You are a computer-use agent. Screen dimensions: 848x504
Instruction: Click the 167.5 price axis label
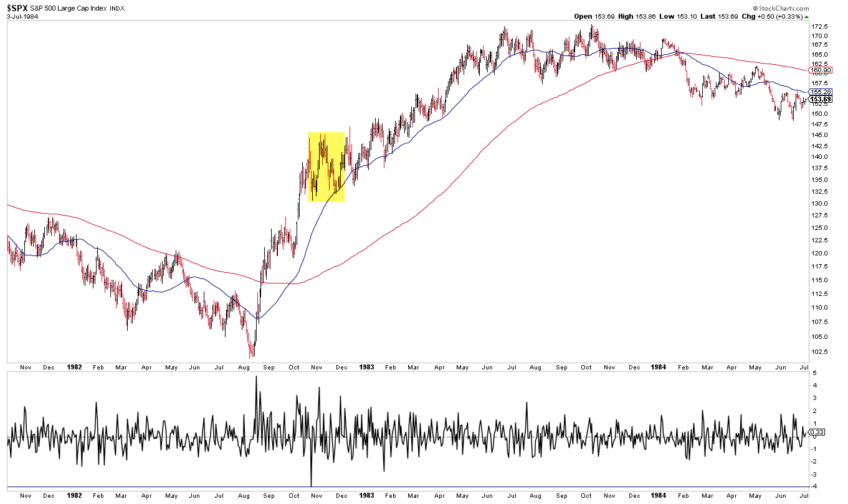821,45
